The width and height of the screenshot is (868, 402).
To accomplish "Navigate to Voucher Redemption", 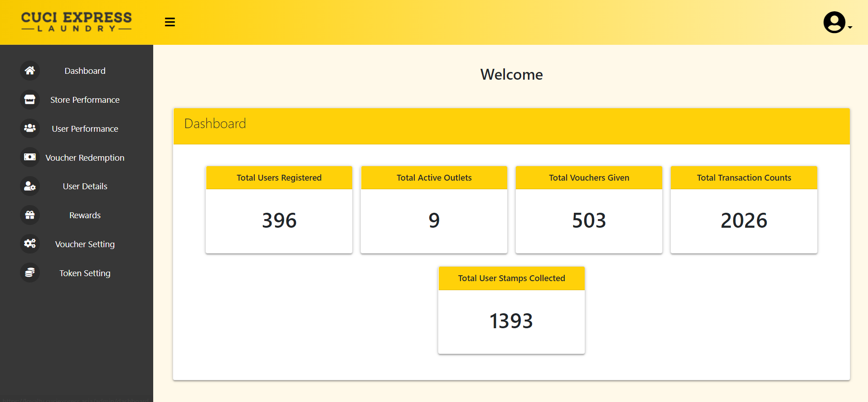I will pyautogui.click(x=85, y=158).
